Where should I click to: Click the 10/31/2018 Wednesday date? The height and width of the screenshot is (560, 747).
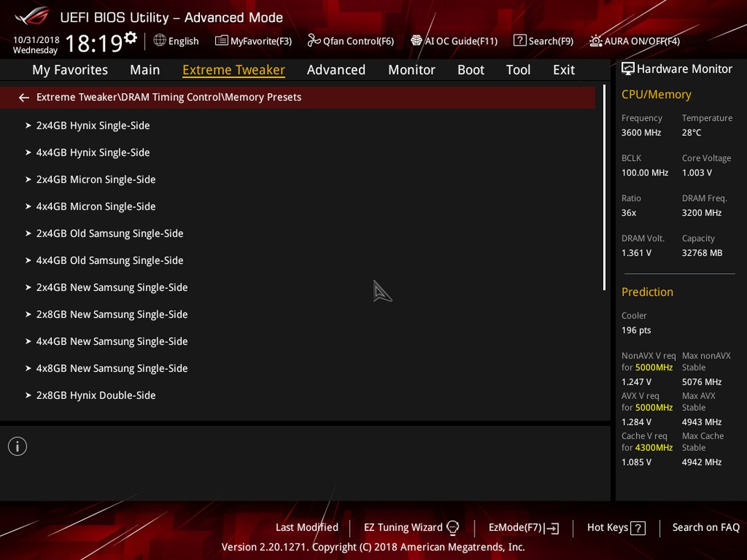(x=36, y=45)
